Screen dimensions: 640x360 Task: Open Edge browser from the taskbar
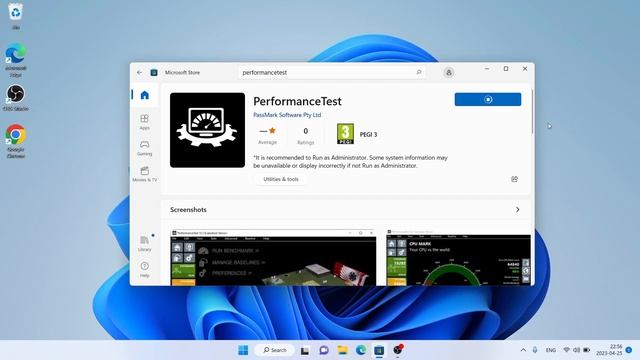coord(361,350)
